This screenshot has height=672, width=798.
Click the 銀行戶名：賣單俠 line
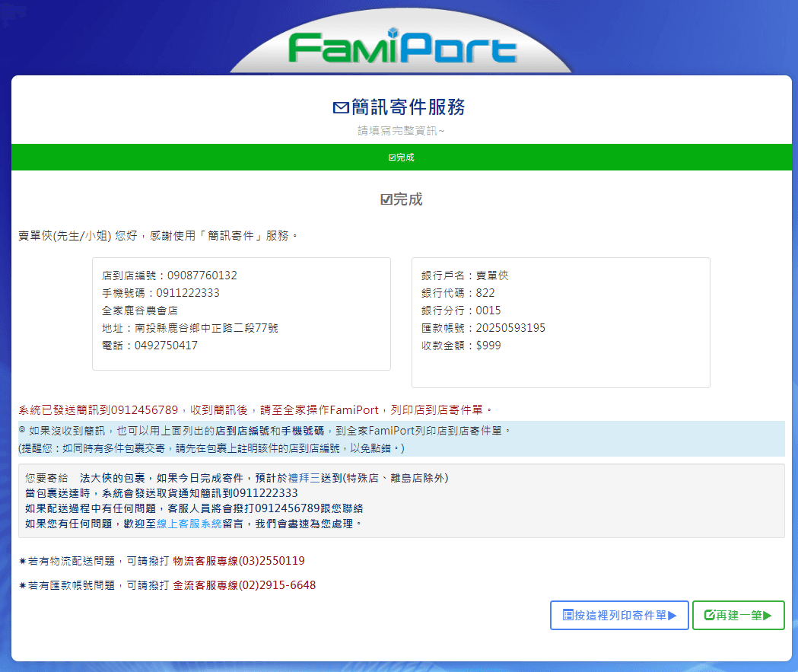pos(465,275)
